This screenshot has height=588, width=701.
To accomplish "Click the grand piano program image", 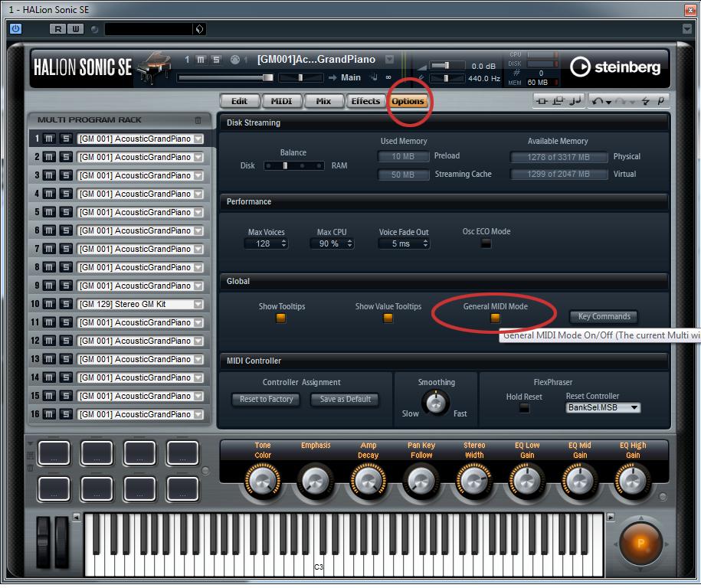I will tap(154, 67).
